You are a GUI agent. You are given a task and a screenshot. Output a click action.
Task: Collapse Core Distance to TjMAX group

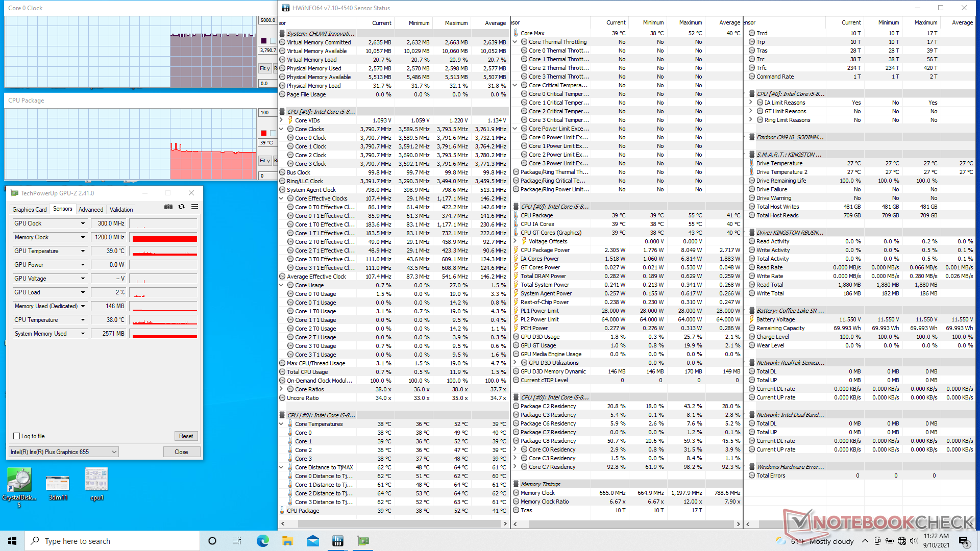click(x=281, y=467)
